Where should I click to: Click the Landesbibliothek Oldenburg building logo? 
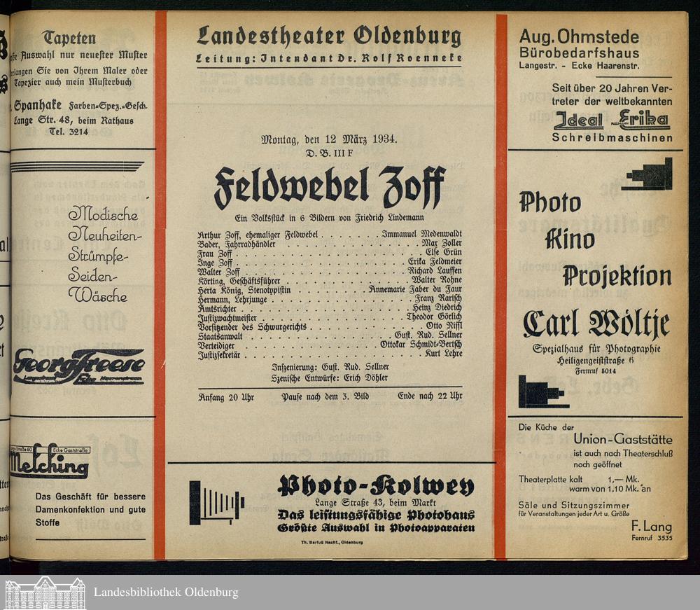pos(45,592)
